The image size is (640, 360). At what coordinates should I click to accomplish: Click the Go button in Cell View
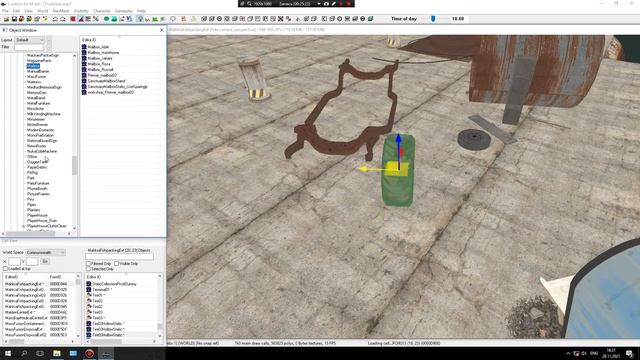[x=45, y=261]
